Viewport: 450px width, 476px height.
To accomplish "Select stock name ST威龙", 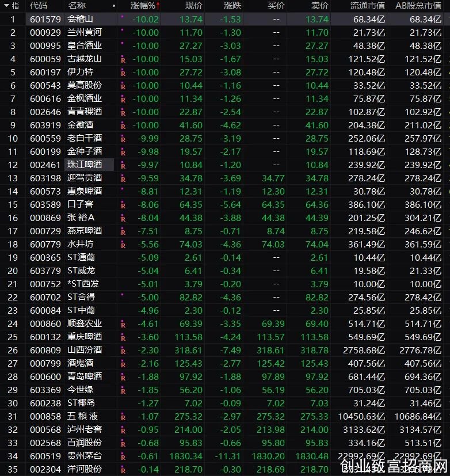I will tap(81, 271).
